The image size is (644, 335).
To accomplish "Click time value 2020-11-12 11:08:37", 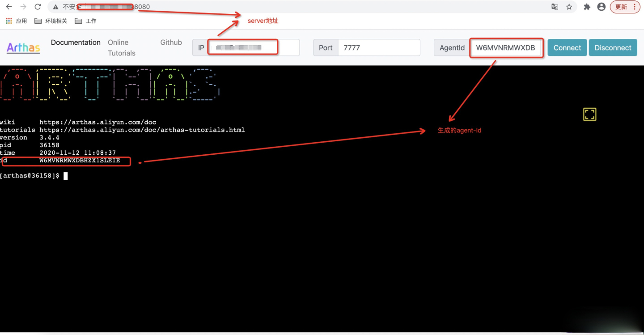I will point(77,153).
